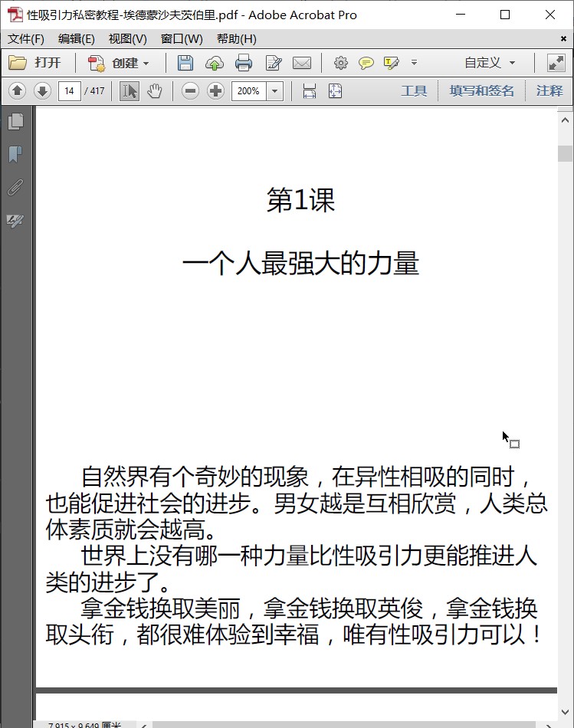Go to the previous page arrow
The image size is (574, 728).
(17, 90)
